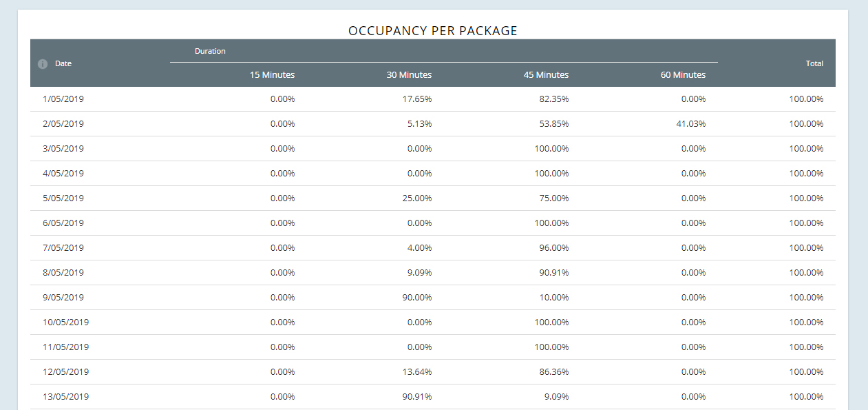
Task: Click the 25.00% value for 5/05/2019
Action: (x=418, y=198)
